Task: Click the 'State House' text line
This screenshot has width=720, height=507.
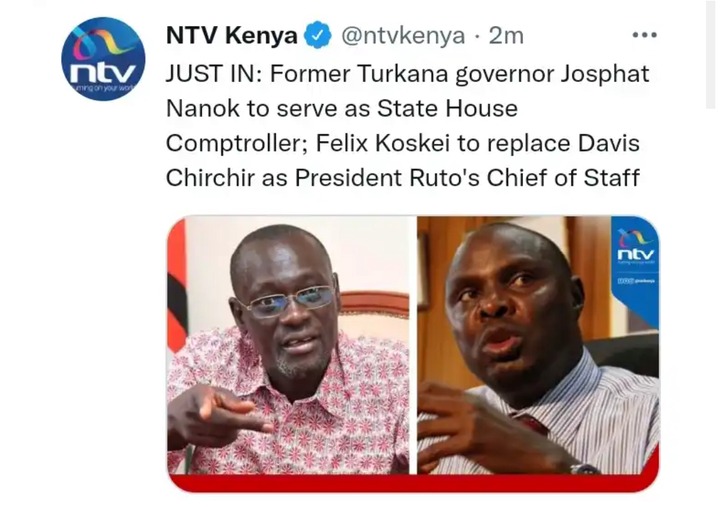Action: click(447, 109)
